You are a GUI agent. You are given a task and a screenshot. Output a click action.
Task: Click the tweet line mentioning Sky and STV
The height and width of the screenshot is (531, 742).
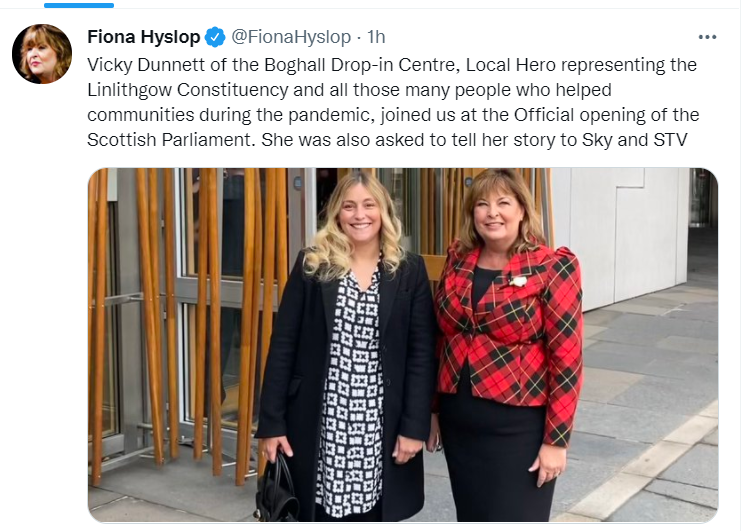(387, 140)
